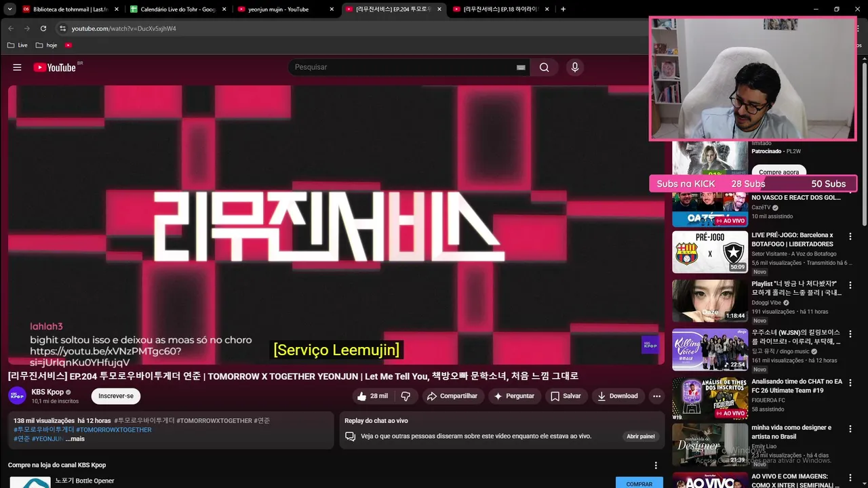The image size is (868, 488).
Task: Reload the page
Action: 43,28
